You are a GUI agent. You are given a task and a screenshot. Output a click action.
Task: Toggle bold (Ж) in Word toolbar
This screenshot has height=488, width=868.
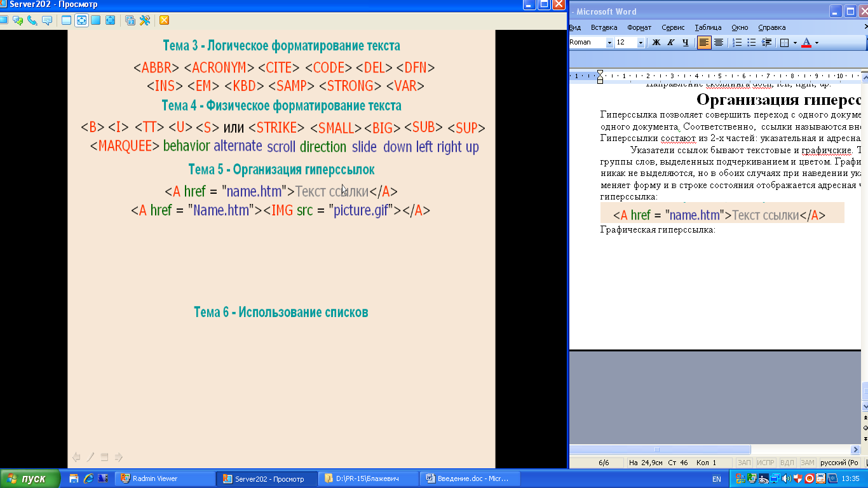[x=656, y=43]
